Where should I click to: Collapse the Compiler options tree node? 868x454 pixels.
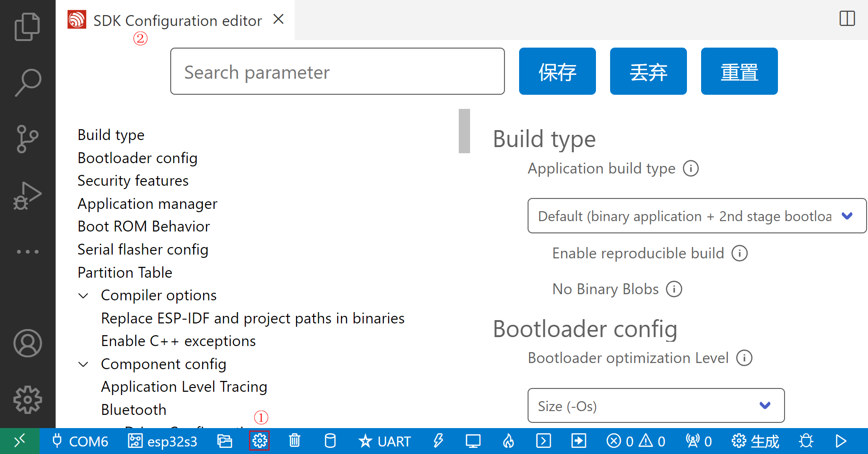coord(83,296)
